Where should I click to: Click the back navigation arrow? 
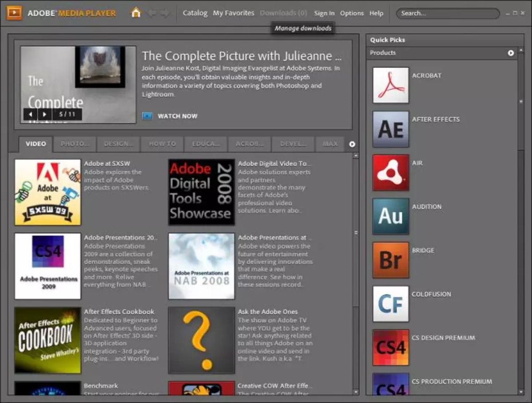pyautogui.click(x=152, y=13)
